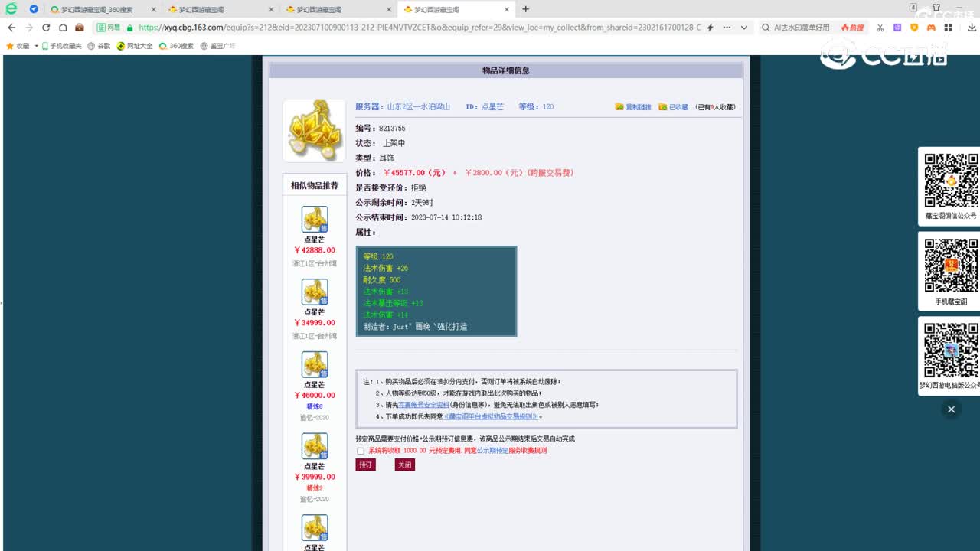Image resolution: width=980 pixels, height=551 pixels.
Task: Click the browser skin shirt icon
Action: pyautogui.click(x=936, y=8)
